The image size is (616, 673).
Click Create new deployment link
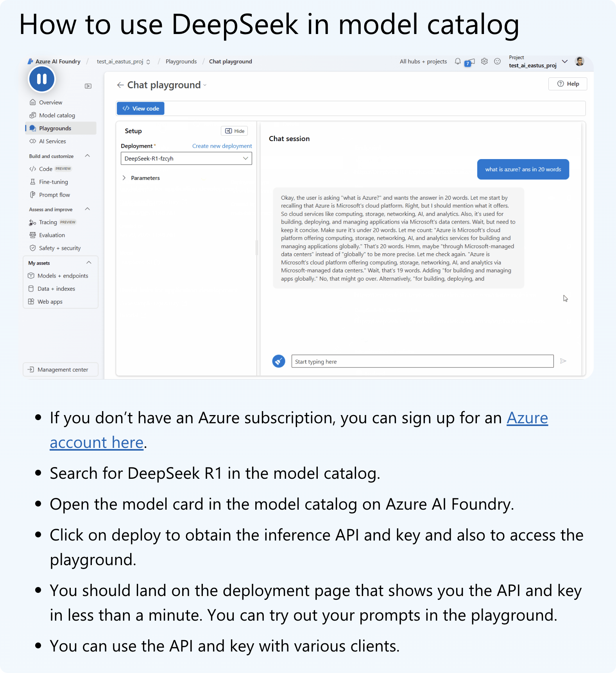point(222,146)
